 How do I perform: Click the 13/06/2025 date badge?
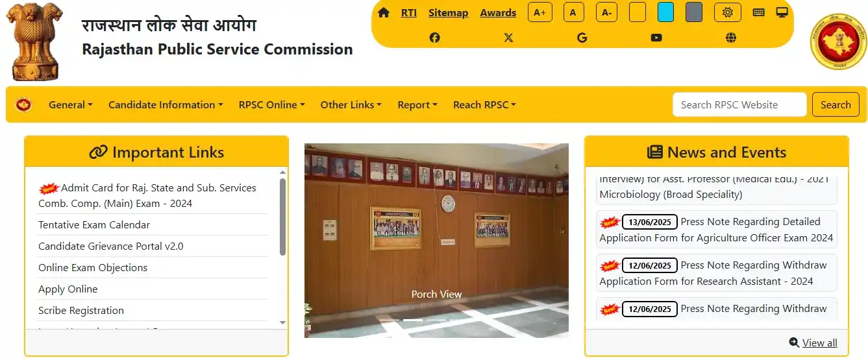(650, 222)
